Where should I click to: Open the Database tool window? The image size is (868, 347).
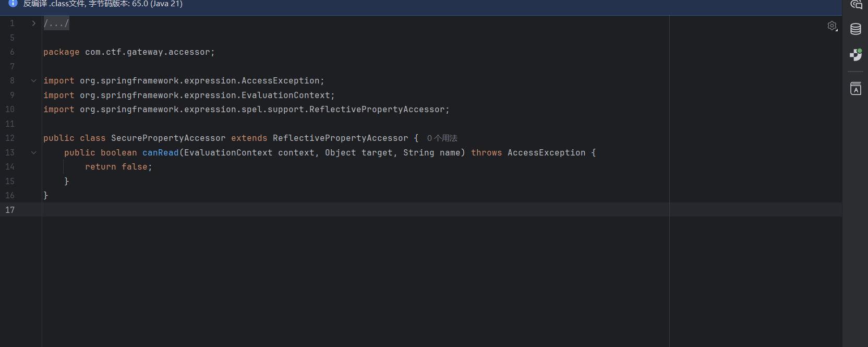pos(855,29)
